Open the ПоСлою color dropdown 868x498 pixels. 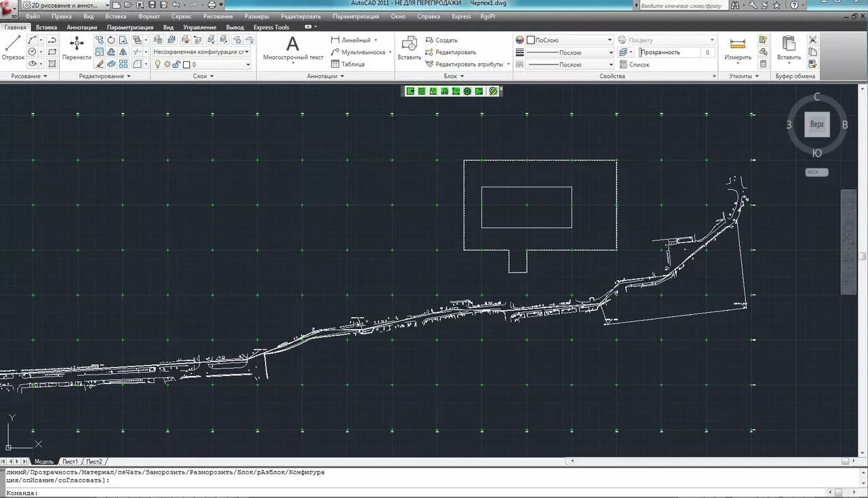point(570,40)
